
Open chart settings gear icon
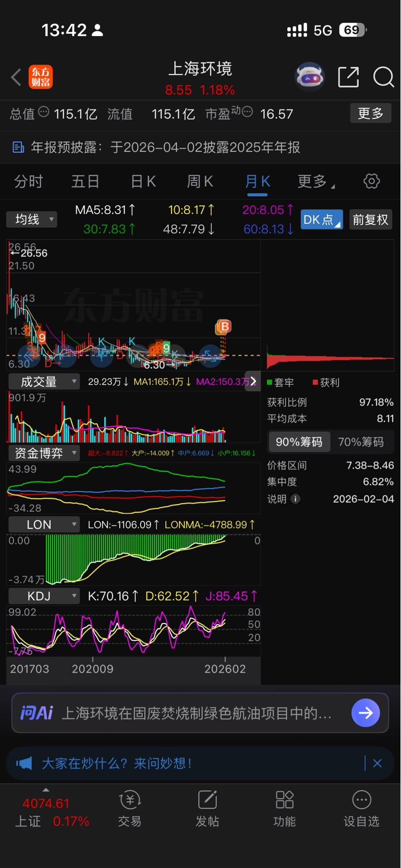coord(371,181)
